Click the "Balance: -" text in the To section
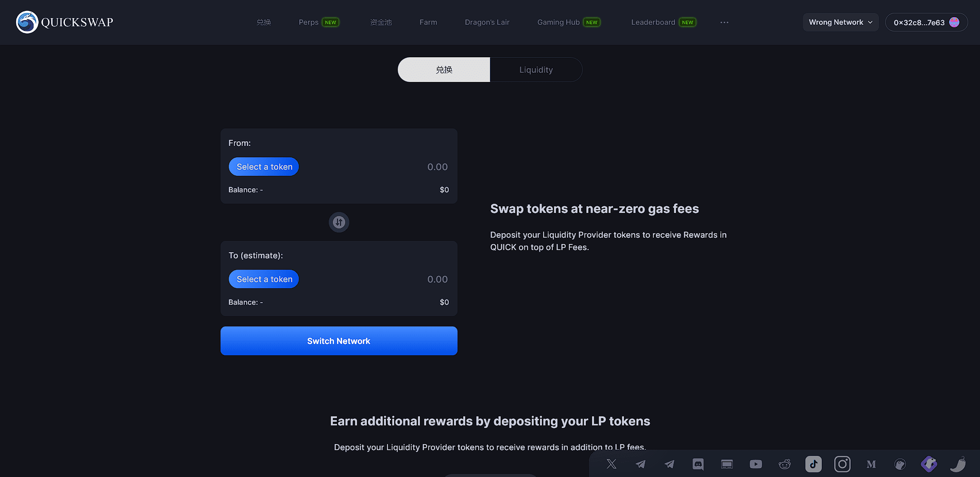Screen dimensions: 980x477 [246, 302]
